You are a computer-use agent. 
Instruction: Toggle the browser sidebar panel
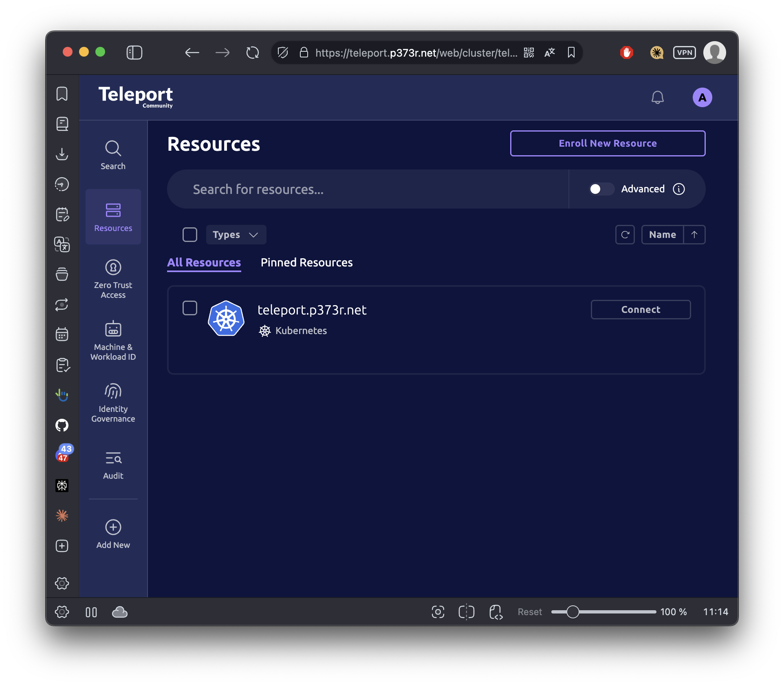134,53
